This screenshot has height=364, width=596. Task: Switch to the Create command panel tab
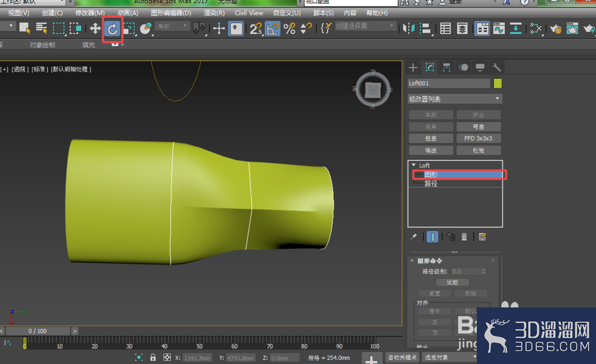(x=413, y=68)
